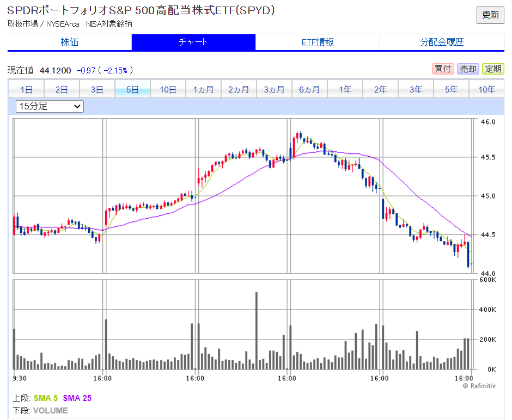The image size is (512, 420).
Task: Show the 1年 chart range
Action: click(345, 89)
